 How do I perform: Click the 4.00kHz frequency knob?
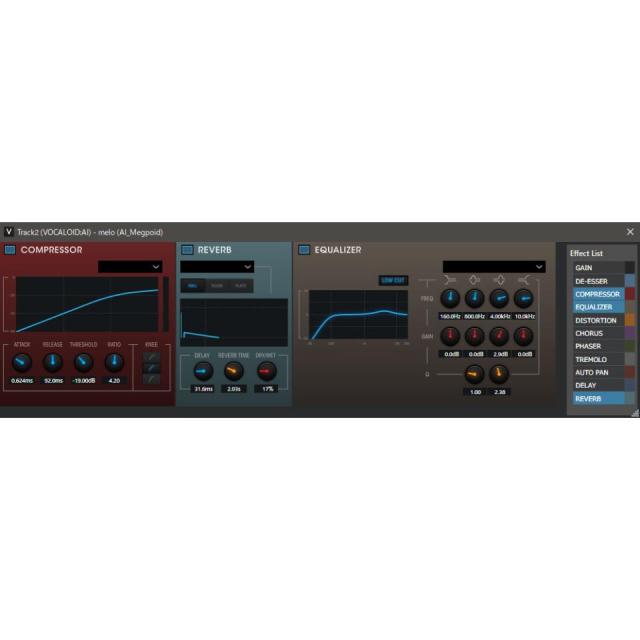[x=499, y=298]
